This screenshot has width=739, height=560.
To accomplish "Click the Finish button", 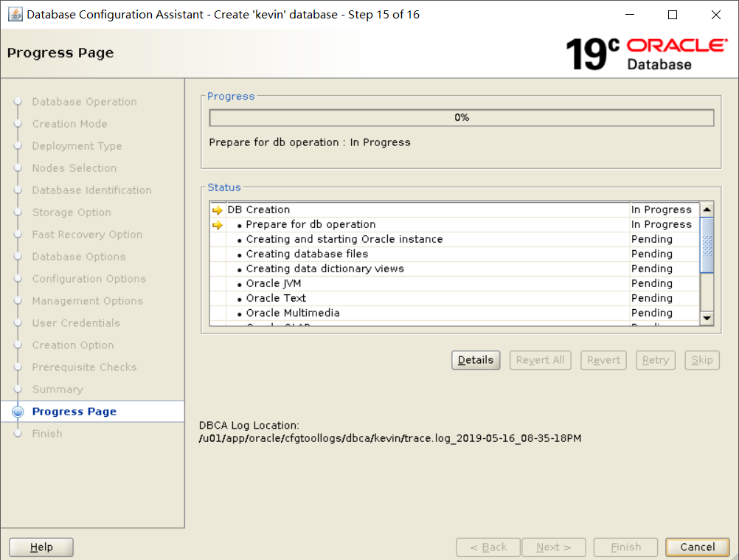I will pyautogui.click(x=625, y=547).
